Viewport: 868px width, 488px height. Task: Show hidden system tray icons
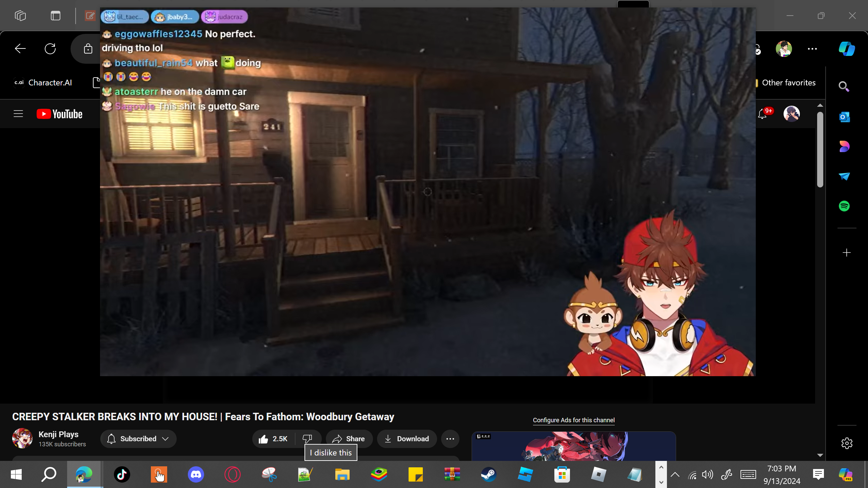pyautogui.click(x=675, y=474)
